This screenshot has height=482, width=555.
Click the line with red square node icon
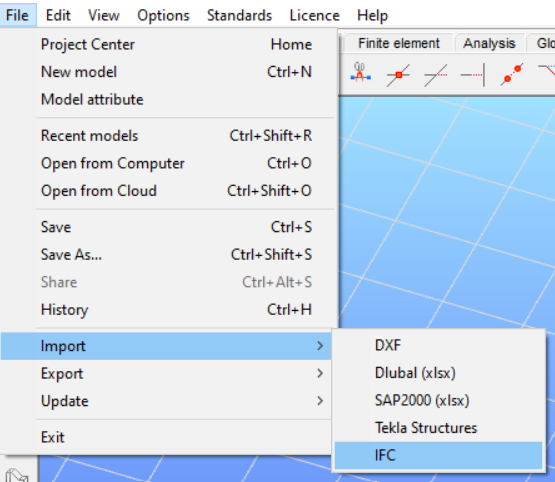click(x=398, y=75)
